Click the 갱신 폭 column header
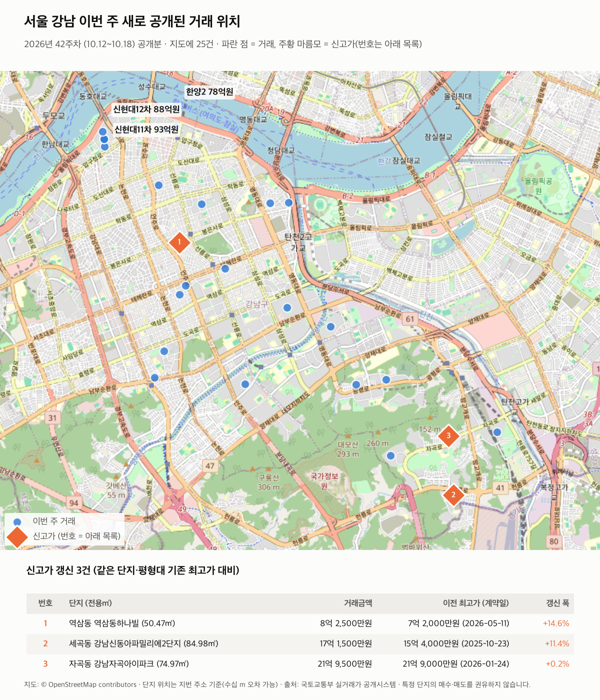This screenshot has width=600, height=700. (x=557, y=603)
